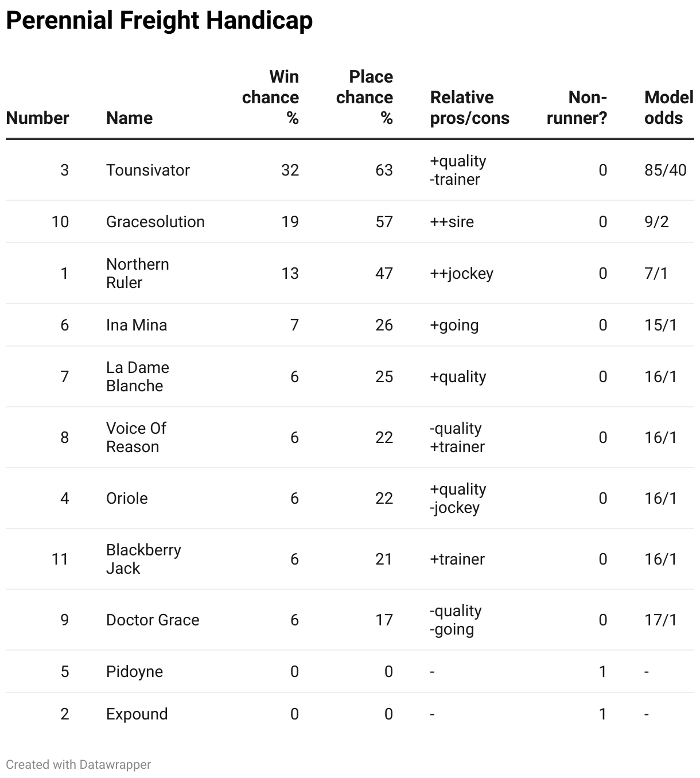Click the Northern Ruler horse name
The image size is (700, 778).
(x=138, y=273)
